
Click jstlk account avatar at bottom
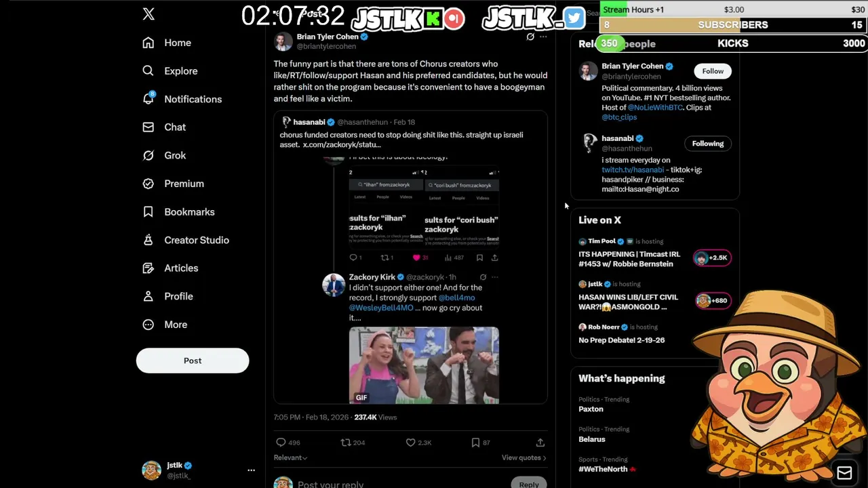click(x=151, y=470)
